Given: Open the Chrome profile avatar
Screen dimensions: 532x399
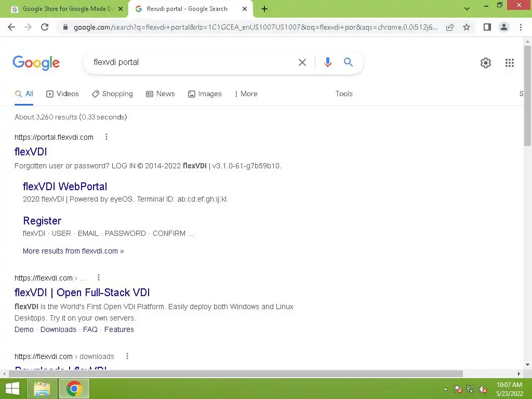Looking at the screenshot, I should (x=504, y=27).
